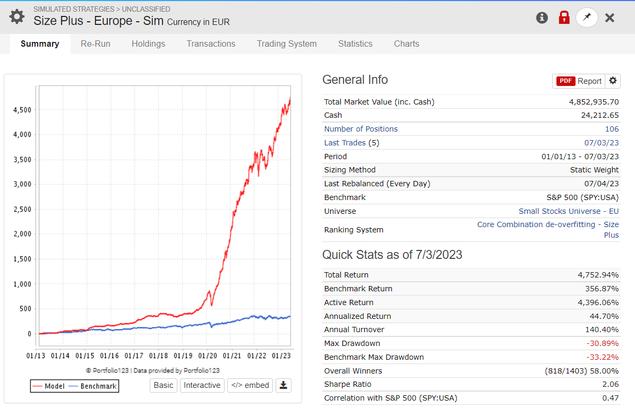Download the performance chart image

click(283, 384)
